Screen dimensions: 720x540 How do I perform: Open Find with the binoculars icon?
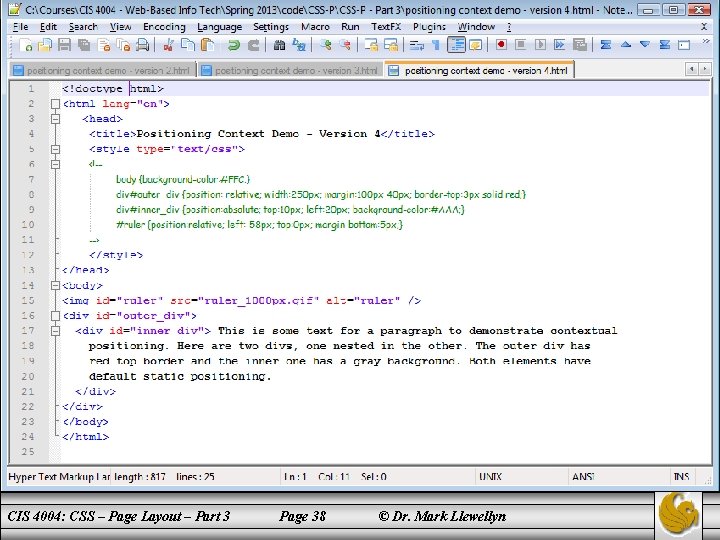coord(279,45)
